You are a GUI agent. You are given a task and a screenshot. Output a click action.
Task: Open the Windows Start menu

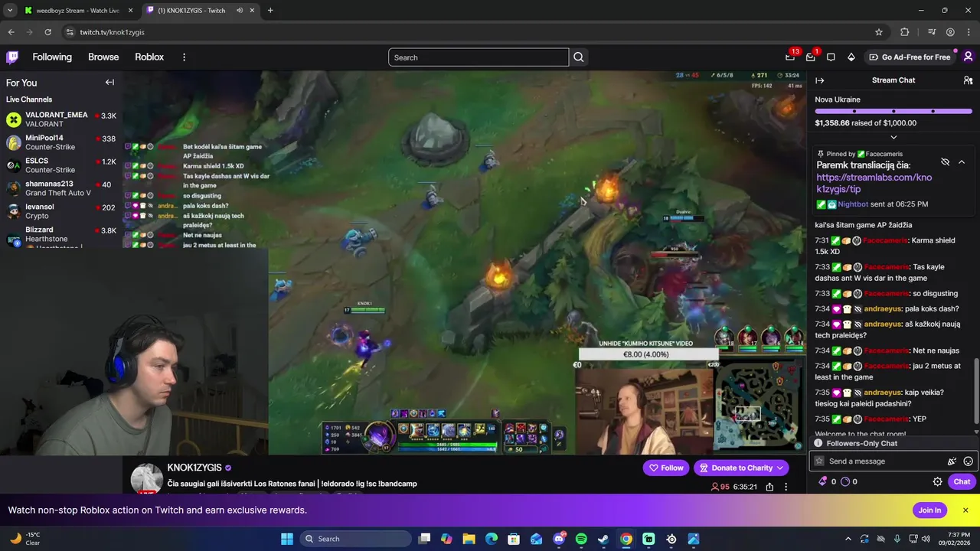coord(287,539)
